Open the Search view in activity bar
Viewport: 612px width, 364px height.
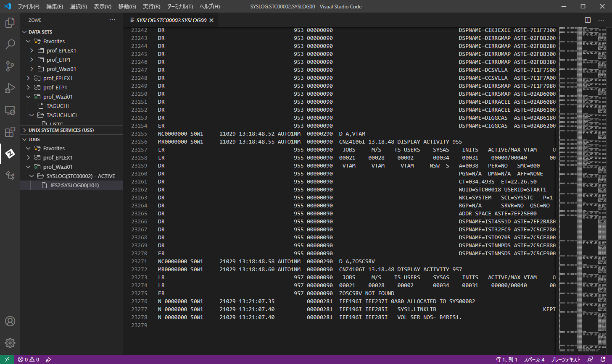click(x=10, y=44)
